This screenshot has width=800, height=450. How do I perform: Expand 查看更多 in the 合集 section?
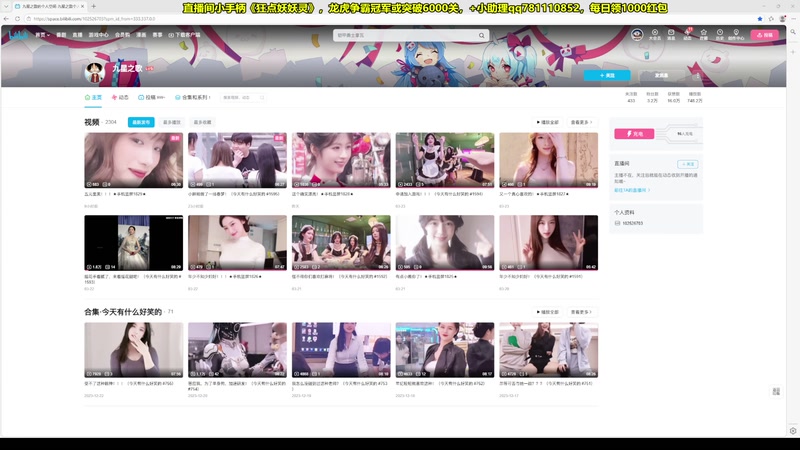[x=581, y=312]
